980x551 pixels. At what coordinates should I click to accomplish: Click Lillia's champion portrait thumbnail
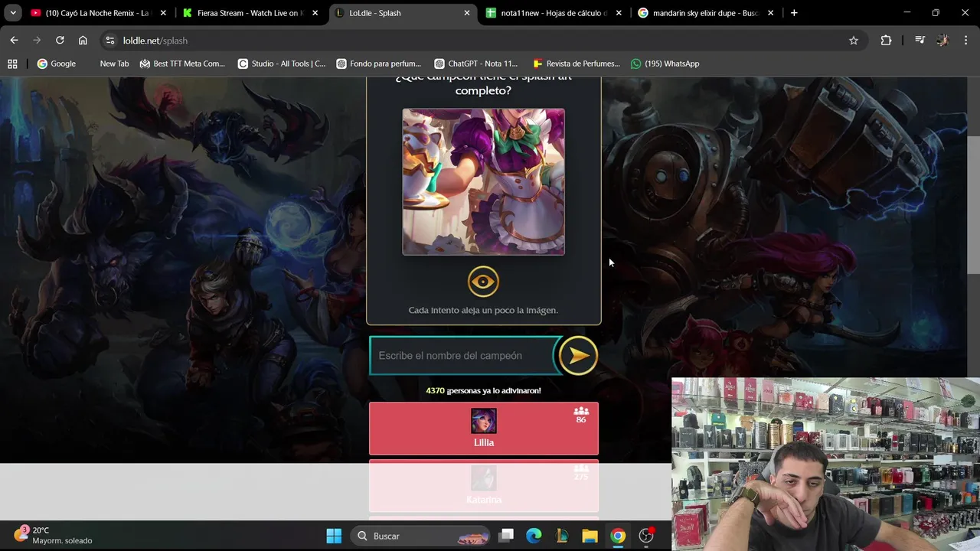[484, 421]
